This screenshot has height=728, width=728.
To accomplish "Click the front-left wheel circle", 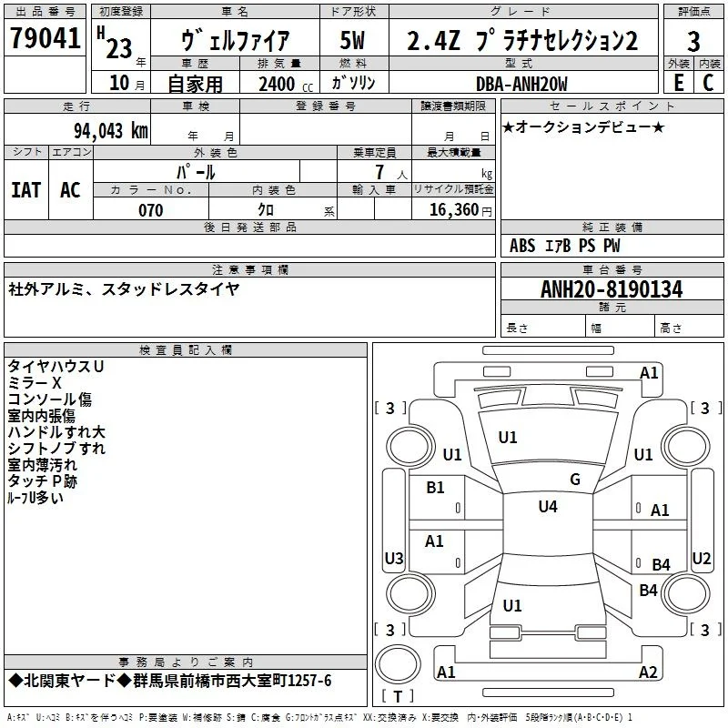I will click(409, 447).
